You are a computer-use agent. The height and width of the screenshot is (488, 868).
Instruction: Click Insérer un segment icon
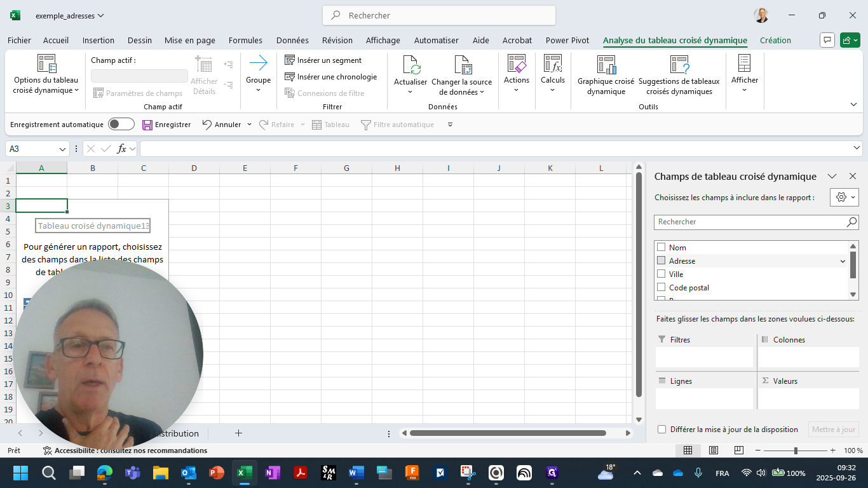(x=290, y=60)
